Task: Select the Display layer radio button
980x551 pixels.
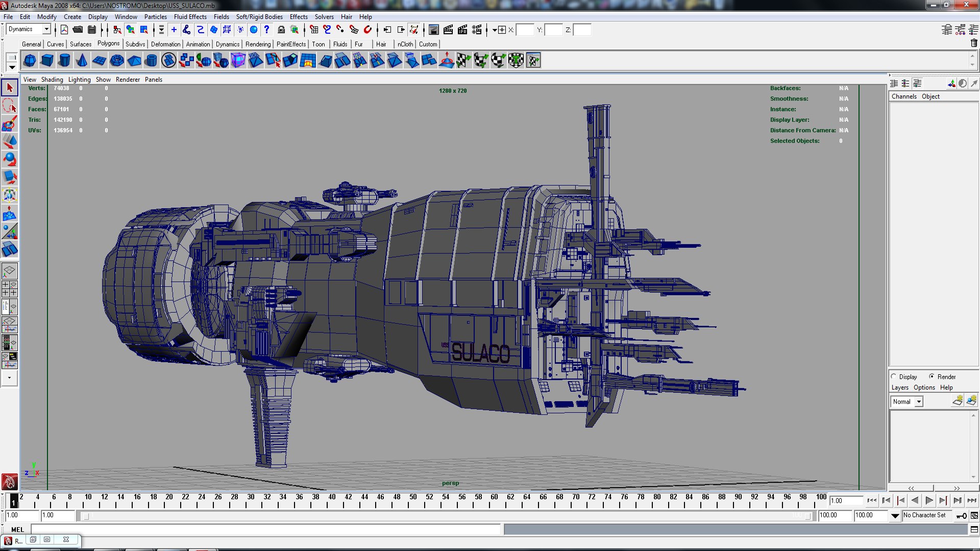Action: (x=894, y=377)
